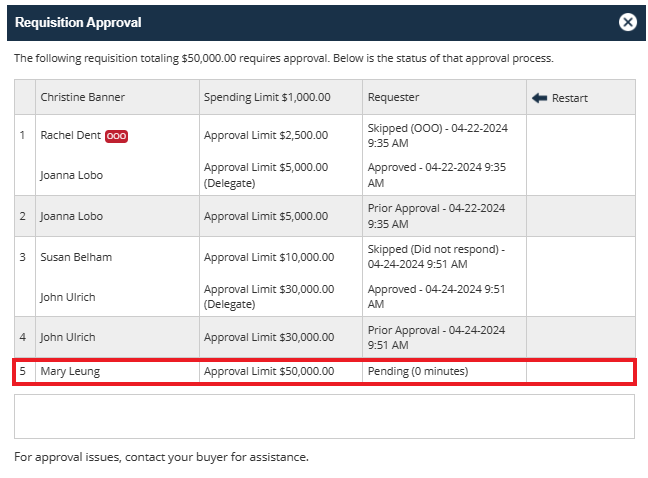Click Approval Limit $50,000.00 cell
This screenshot has width=648, height=478.
269,371
